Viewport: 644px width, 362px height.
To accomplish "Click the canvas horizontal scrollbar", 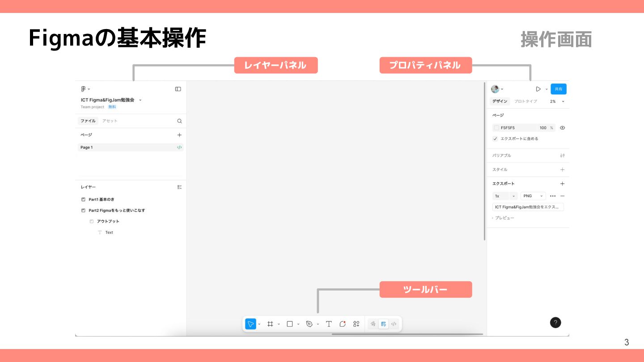I will pyautogui.click(x=407, y=334).
